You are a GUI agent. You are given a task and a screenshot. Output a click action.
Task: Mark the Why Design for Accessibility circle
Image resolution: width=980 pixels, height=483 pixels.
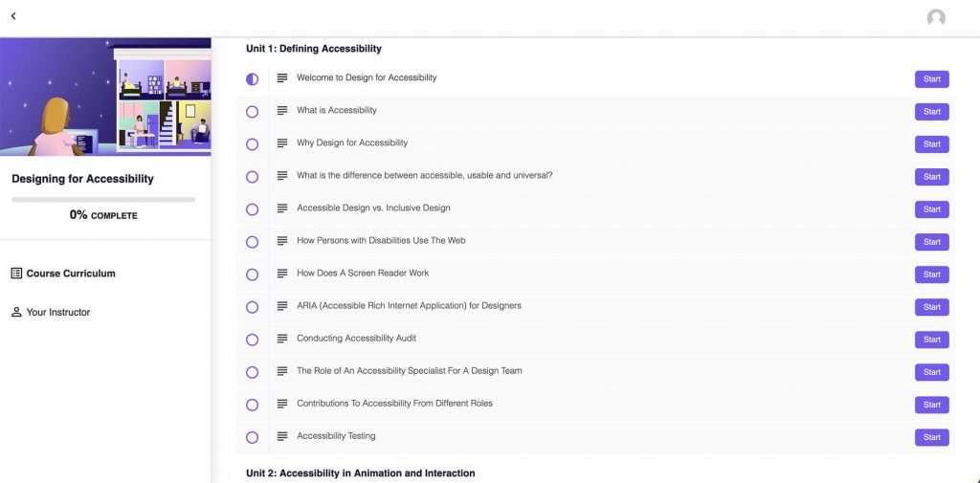(252, 144)
